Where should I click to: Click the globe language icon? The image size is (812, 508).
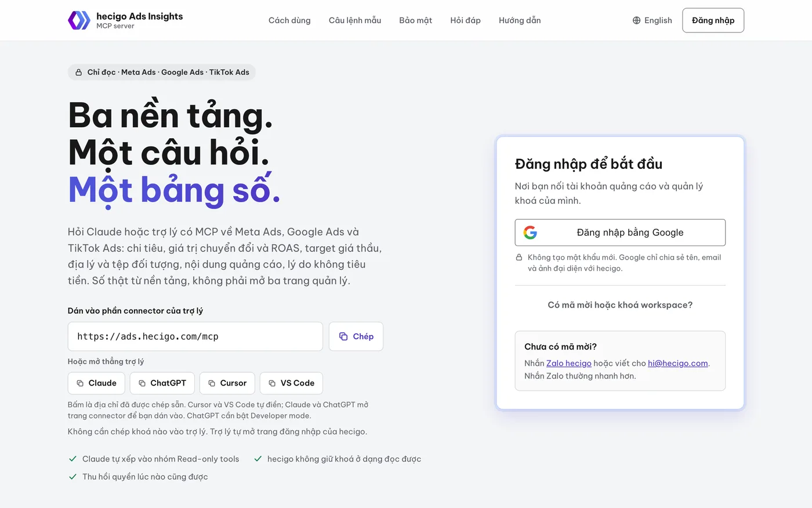636,20
